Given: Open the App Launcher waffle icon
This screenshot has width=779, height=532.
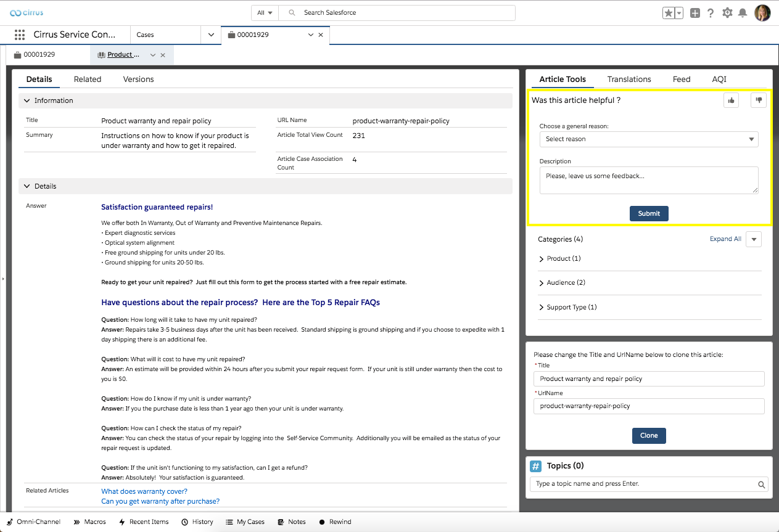Looking at the screenshot, I should (x=19, y=35).
